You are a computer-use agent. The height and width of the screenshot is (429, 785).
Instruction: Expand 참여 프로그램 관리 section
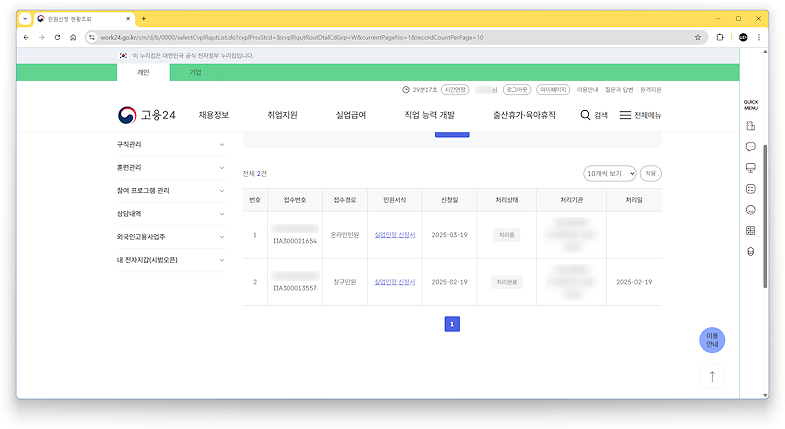click(x=171, y=191)
